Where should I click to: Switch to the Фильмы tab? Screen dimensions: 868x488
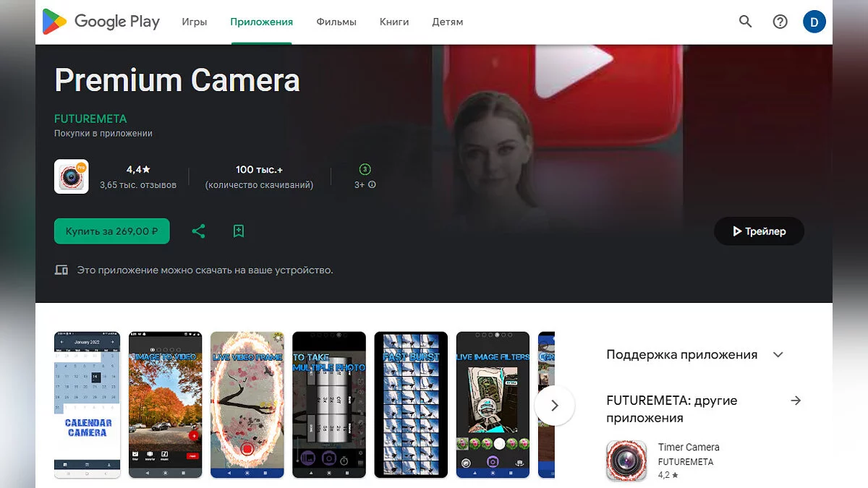[x=336, y=22]
